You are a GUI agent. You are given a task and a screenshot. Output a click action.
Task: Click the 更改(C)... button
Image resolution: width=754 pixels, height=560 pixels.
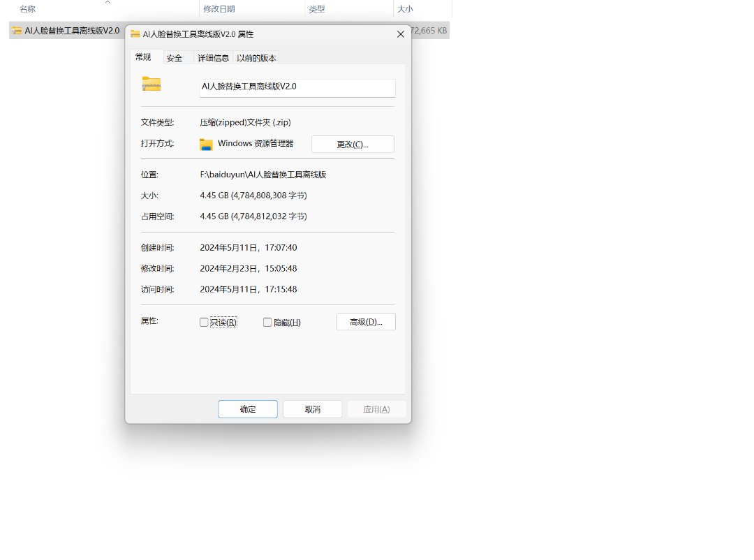(x=353, y=145)
